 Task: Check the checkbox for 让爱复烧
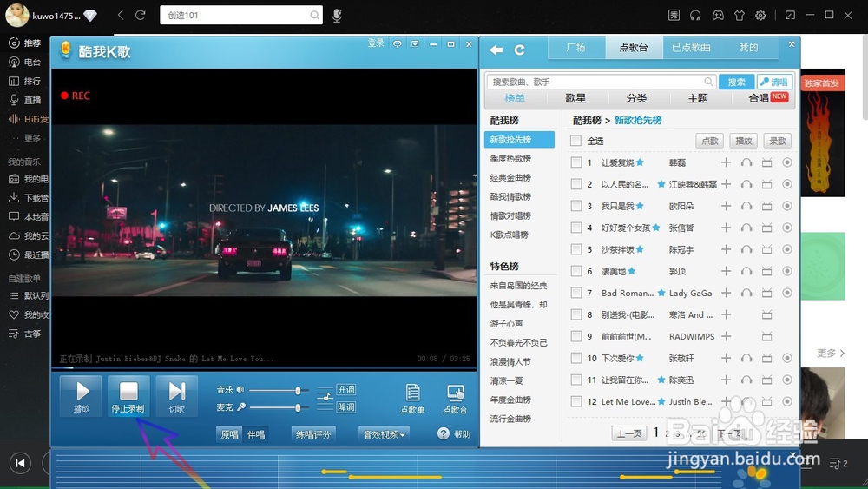pos(576,162)
